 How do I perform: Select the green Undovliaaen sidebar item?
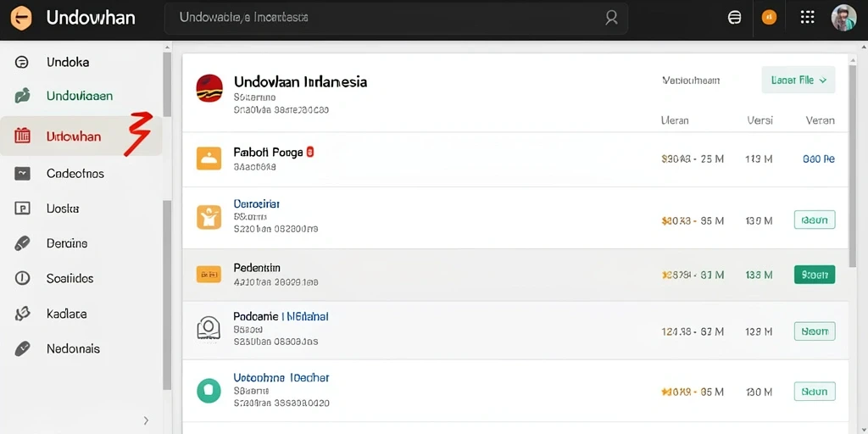pos(81,96)
